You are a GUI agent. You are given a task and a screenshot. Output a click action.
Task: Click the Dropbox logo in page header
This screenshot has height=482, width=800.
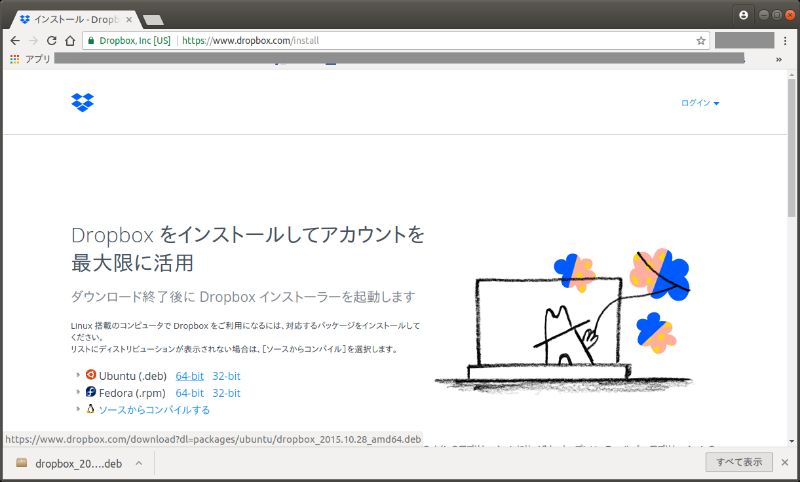83,103
